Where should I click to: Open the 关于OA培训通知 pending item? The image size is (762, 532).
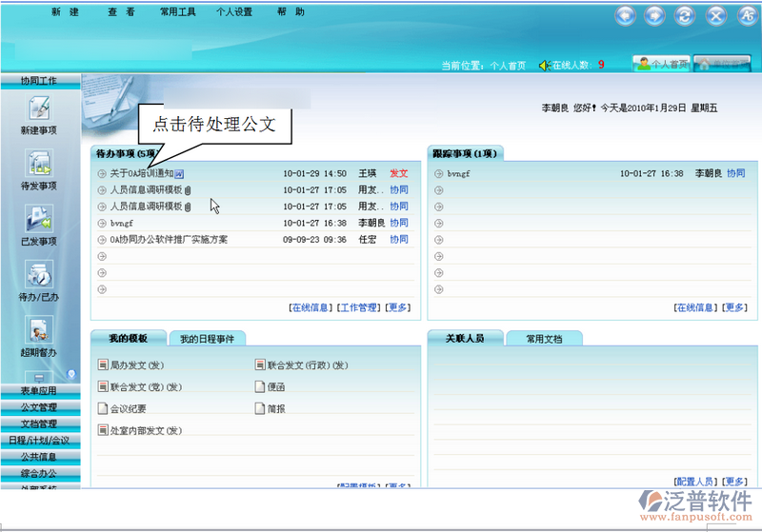(x=141, y=174)
